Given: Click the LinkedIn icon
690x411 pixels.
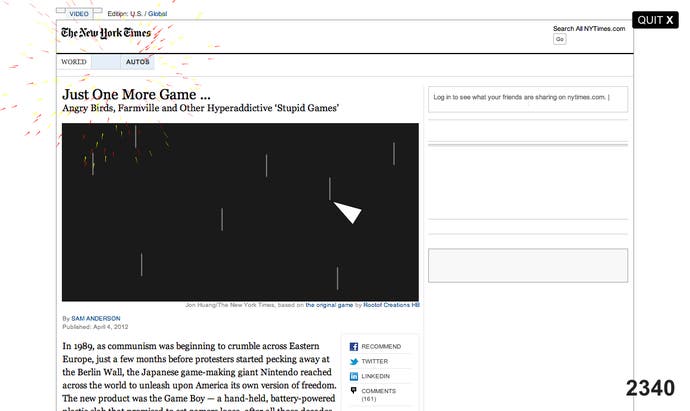Looking at the screenshot, I should point(354,376).
